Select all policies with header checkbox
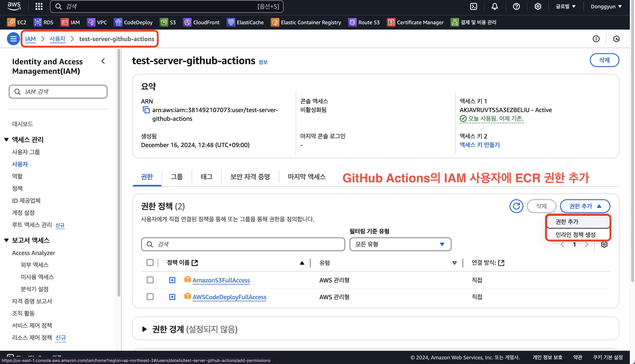The width and height of the screenshot is (635, 364). [150, 262]
